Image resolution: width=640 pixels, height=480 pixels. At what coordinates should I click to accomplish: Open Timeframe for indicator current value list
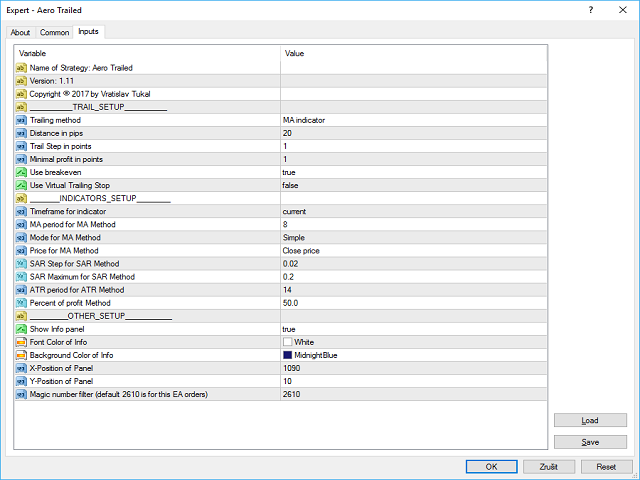click(x=294, y=212)
